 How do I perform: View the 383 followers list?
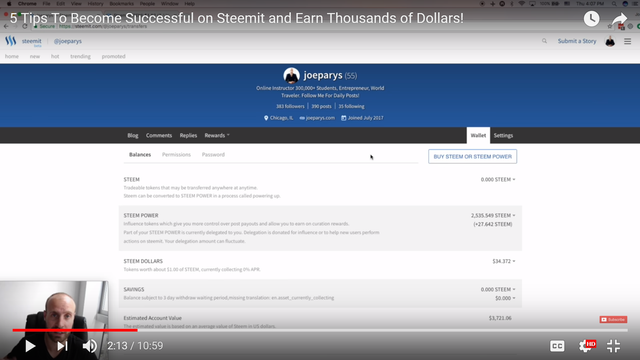[x=290, y=106]
